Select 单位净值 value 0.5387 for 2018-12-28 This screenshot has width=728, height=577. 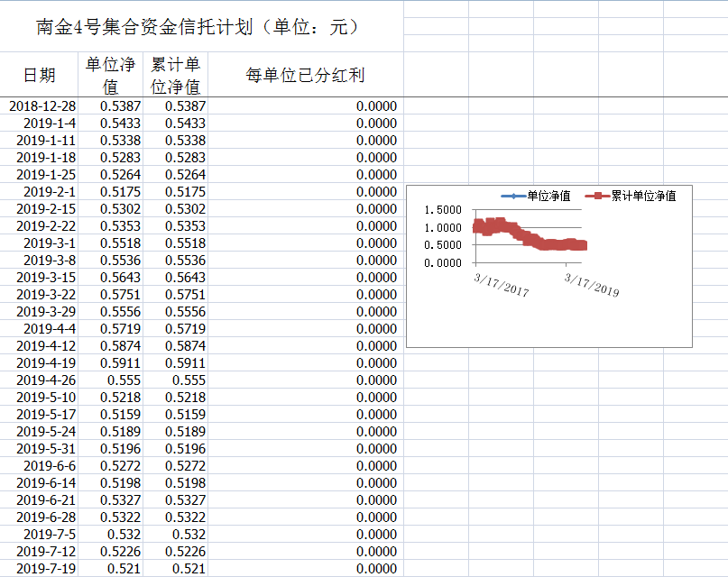click(110, 105)
